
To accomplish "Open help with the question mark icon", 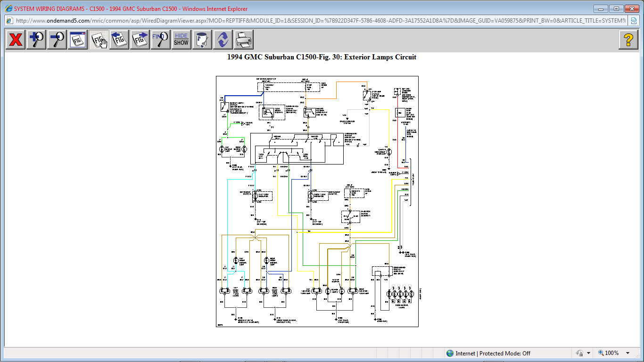I will click(628, 40).
